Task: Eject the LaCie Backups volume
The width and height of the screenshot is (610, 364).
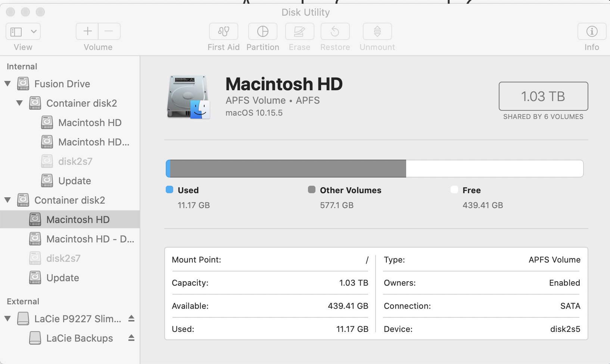Action: click(131, 338)
